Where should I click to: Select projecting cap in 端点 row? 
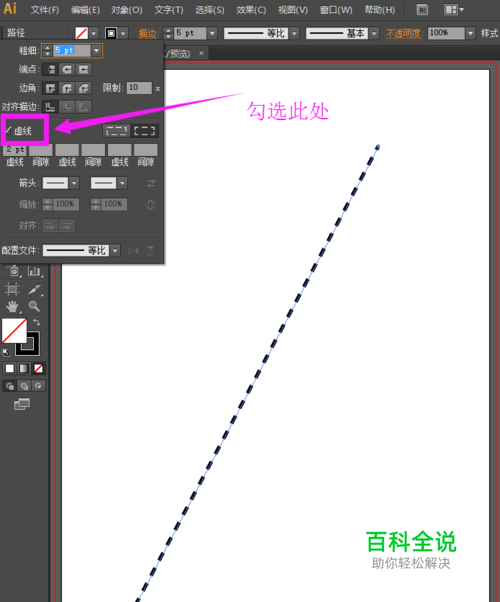pyautogui.click(x=83, y=69)
